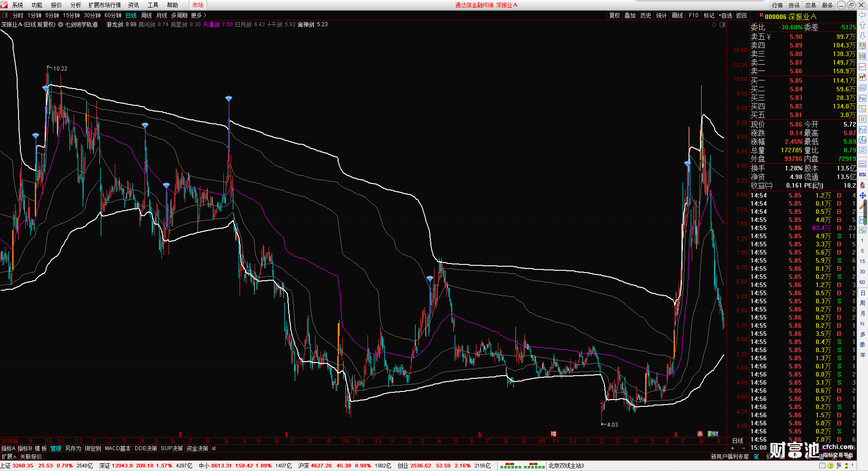
Task: Open the 七剑绝学轨道 indicator settings dropdown
Action: pos(61,24)
